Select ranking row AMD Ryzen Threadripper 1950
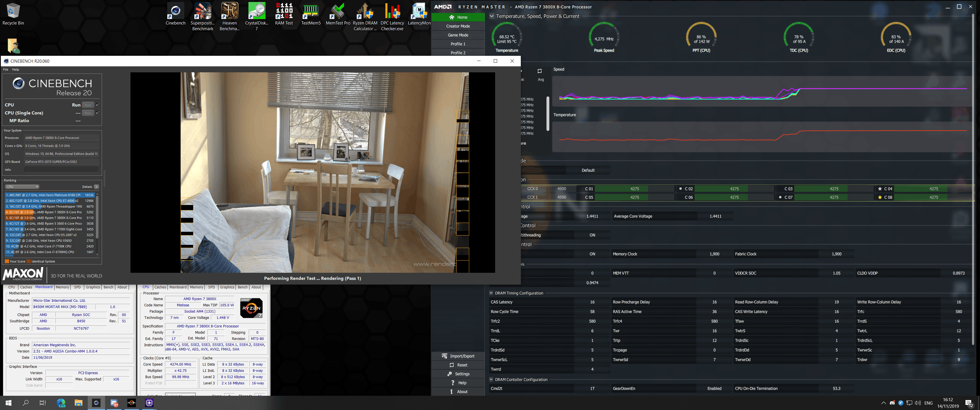 pyautogui.click(x=50, y=206)
